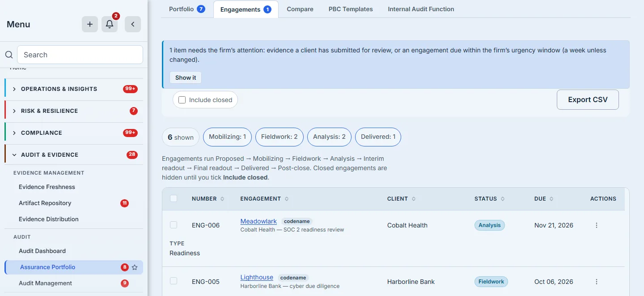This screenshot has width=644, height=296.
Task: Click the Oct 06, 2026 due date
Action: tap(554, 282)
